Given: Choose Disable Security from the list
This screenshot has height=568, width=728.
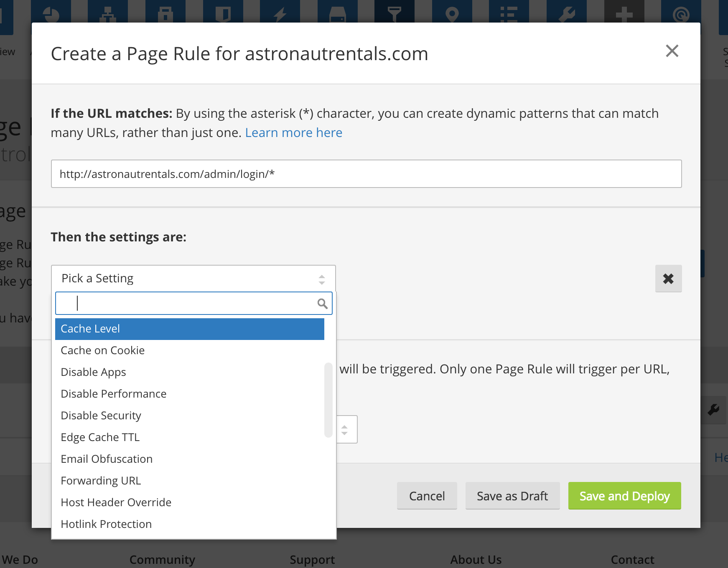Looking at the screenshot, I should point(101,415).
